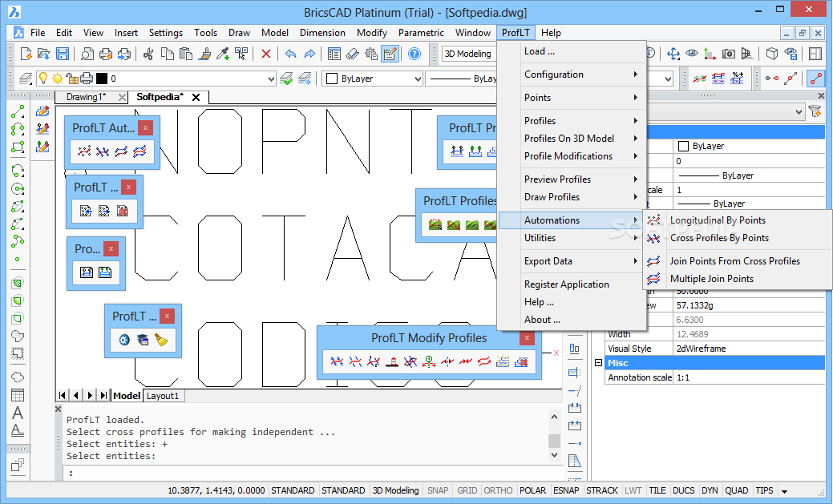
Task: Click About ... in ProfLT menu
Action: [x=542, y=320]
